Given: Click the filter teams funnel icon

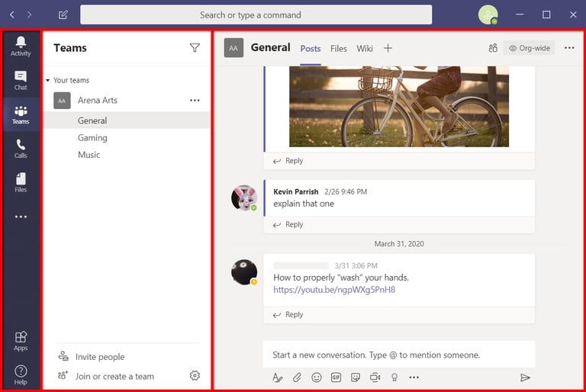Looking at the screenshot, I should (x=195, y=48).
